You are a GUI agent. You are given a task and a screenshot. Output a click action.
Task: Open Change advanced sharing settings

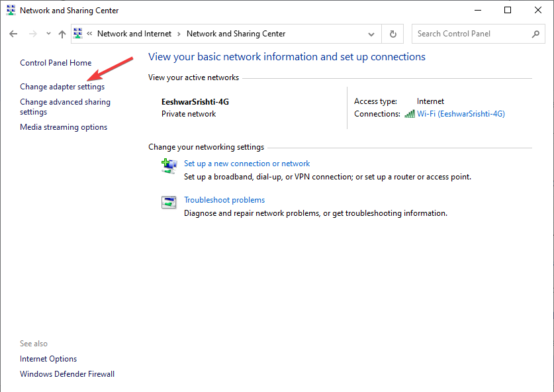point(65,107)
